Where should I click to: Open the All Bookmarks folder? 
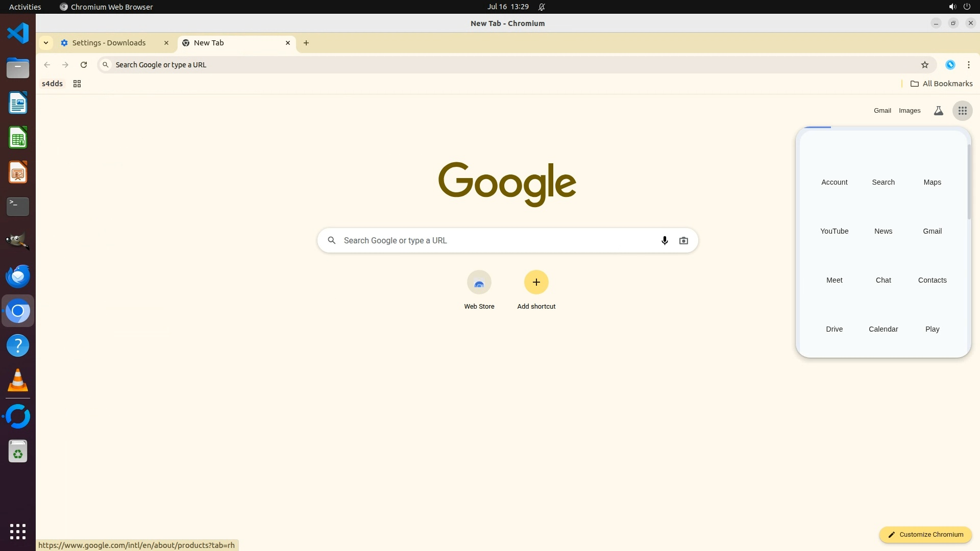941,84
